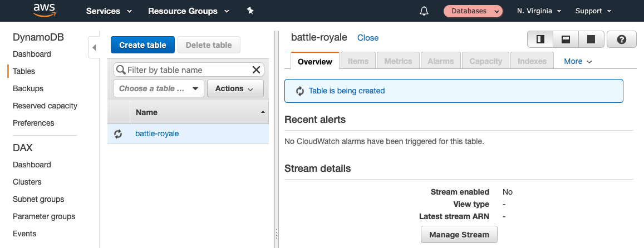This screenshot has width=644, height=248.
Task: Open the pin shortcuts icon
Action: [x=250, y=11]
